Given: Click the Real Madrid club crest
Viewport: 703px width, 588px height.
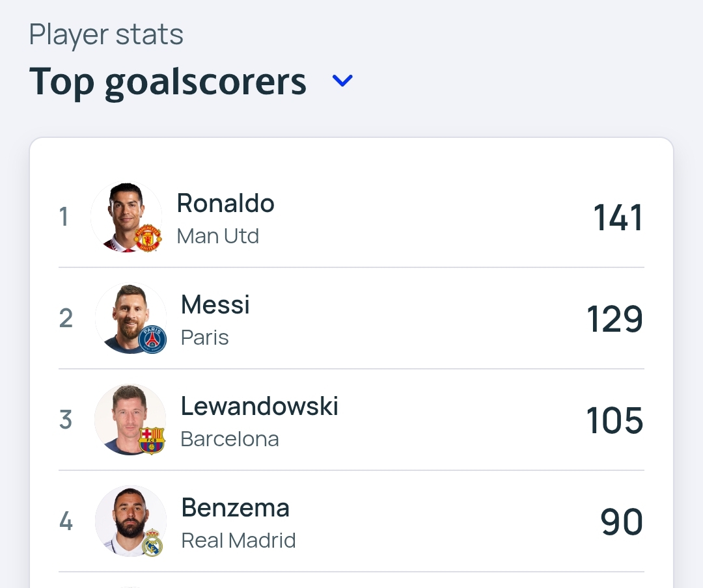Looking at the screenshot, I should click(x=152, y=542).
